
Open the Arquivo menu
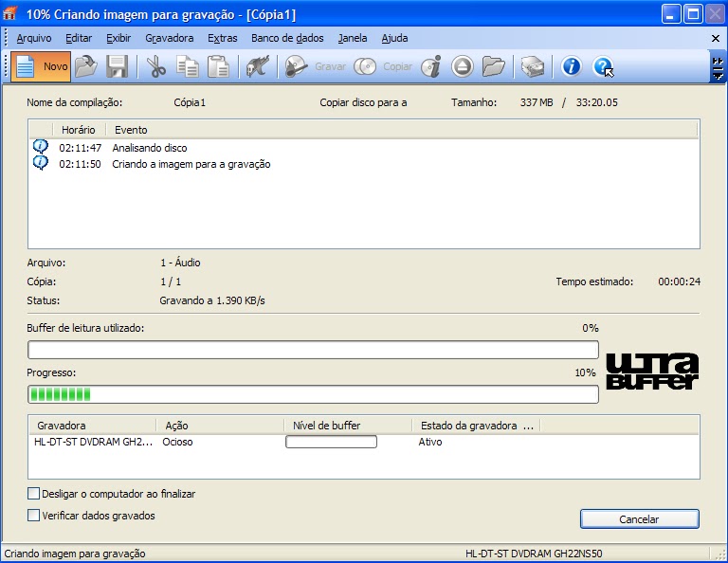point(34,38)
